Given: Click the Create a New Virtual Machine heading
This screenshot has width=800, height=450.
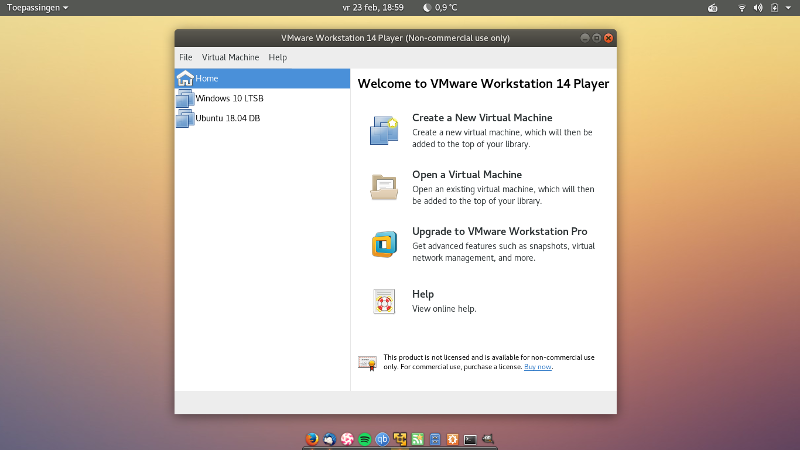Looking at the screenshot, I should [x=482, y=117].
